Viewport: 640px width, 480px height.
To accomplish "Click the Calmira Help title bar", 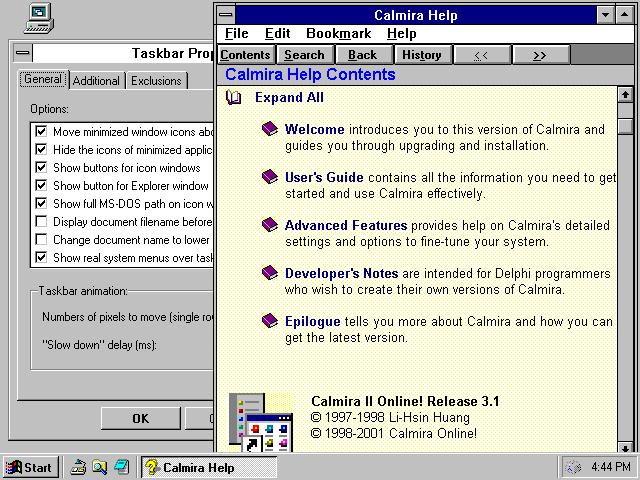I will pos(416,15).
